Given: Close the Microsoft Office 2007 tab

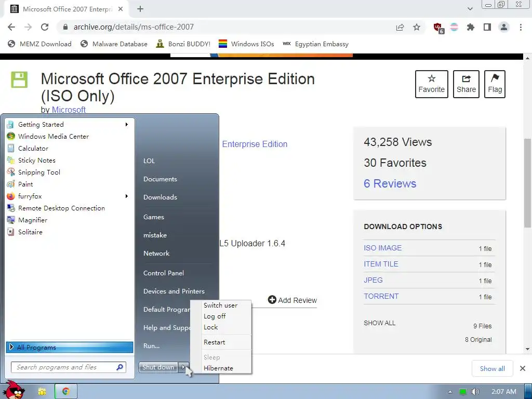Looking at the screenshot, I should pyautogui.click(x=121, y=9).
